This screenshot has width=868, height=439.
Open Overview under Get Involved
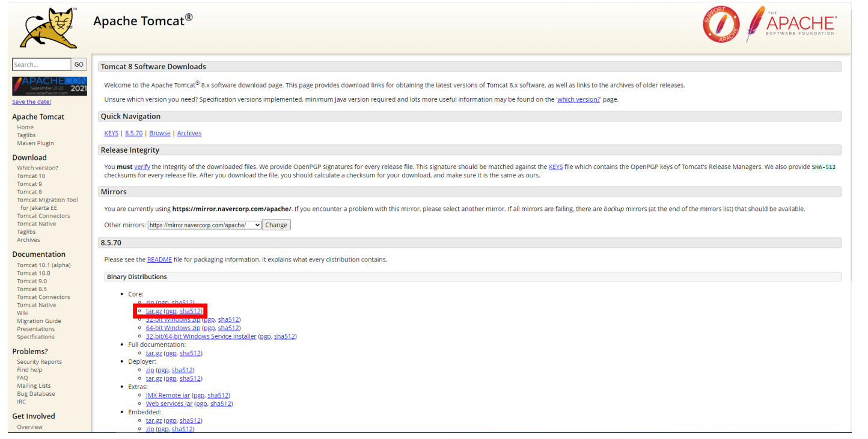point(30,427)
